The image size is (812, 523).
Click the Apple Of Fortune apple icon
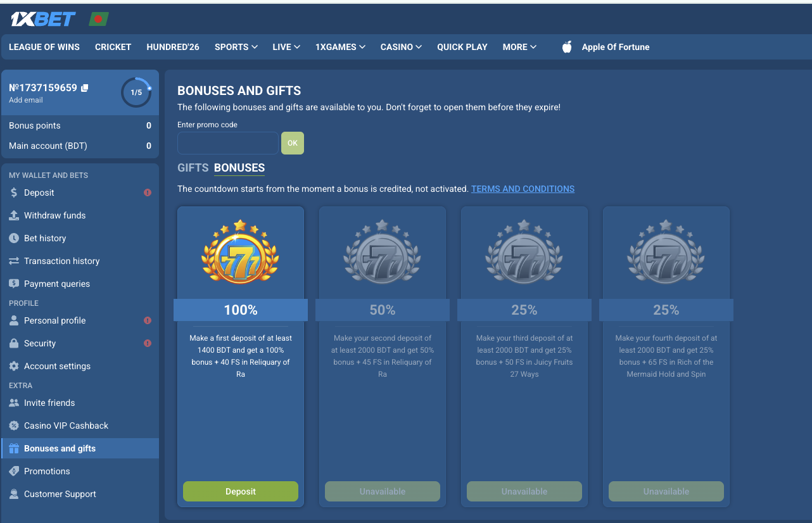point(567,47)
